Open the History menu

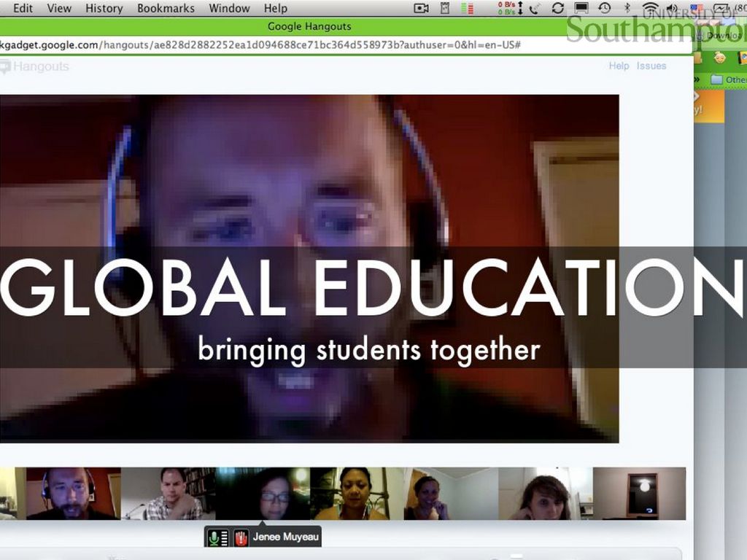(x=104, y=9)
